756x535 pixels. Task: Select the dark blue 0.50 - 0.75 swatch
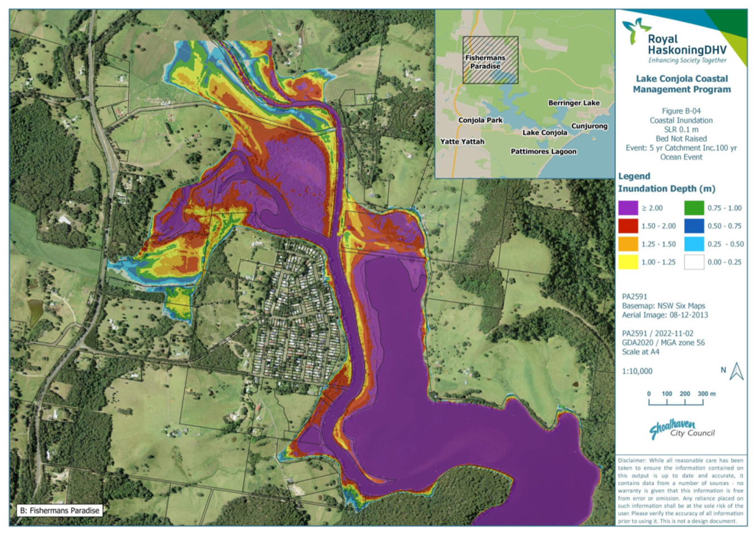coord(694,226)
